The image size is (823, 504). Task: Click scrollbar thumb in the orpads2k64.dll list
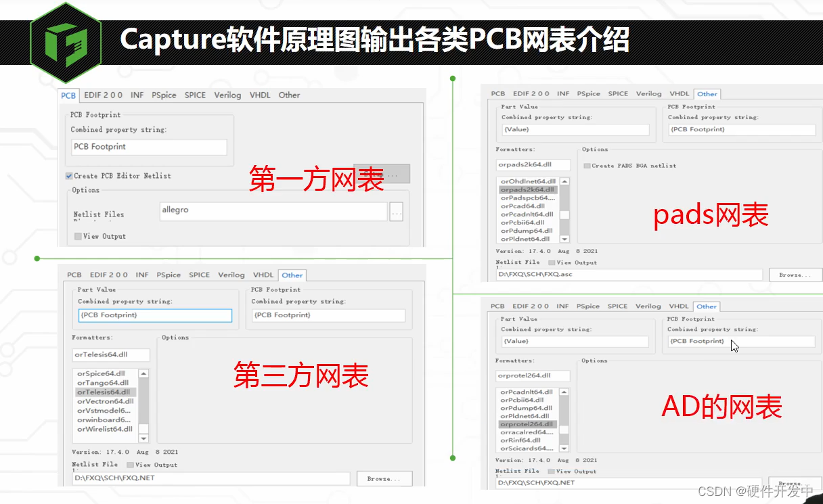tap(564, 214)
